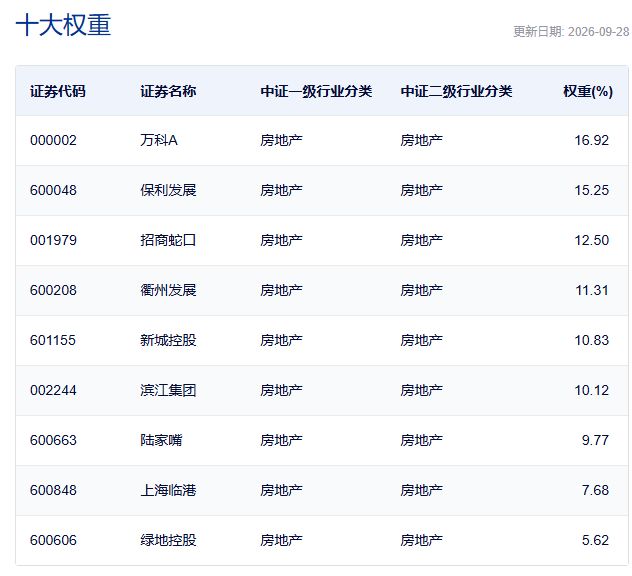This screenshot has width=632, height=576.
Task: Click weight value 10.12
Action: click(x=591, y=390)
